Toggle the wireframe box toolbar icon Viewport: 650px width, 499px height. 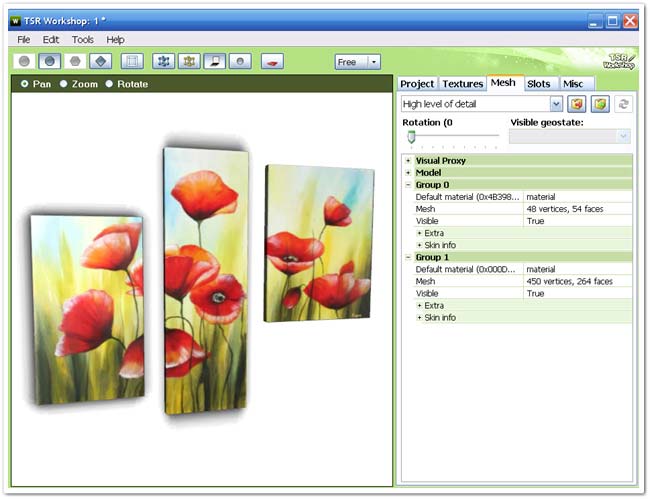pos(132,62)
